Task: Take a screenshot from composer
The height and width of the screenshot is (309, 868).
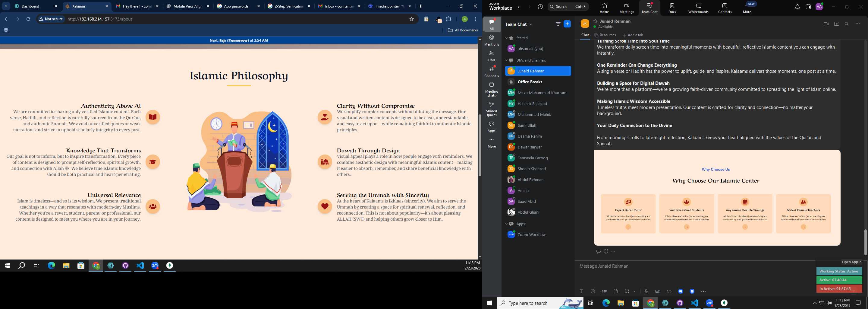Action: pos(627,291)
